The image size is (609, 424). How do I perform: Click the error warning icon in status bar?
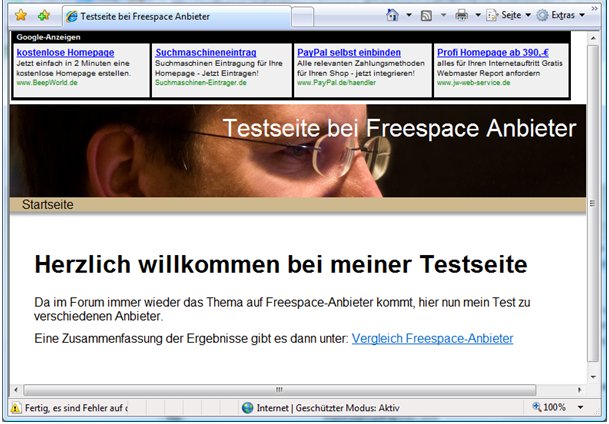[x=17, y=408]
